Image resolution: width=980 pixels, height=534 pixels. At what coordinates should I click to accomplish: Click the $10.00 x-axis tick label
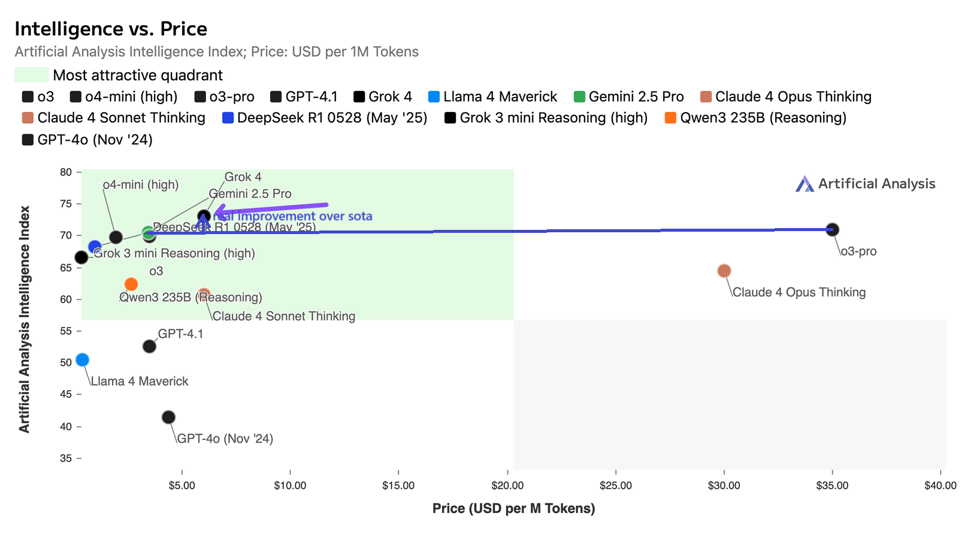[290, 486]
